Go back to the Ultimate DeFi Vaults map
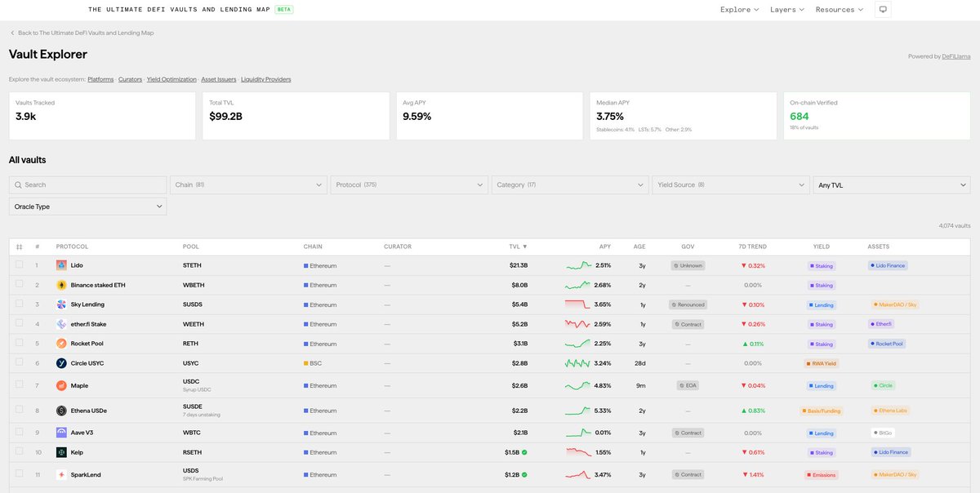 tap(82, 33)
